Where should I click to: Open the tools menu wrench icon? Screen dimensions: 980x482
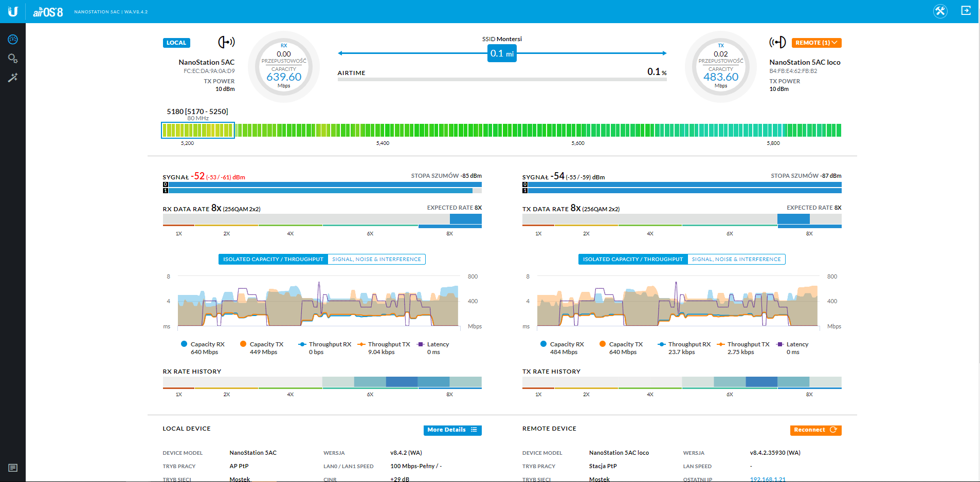[940, 11]
